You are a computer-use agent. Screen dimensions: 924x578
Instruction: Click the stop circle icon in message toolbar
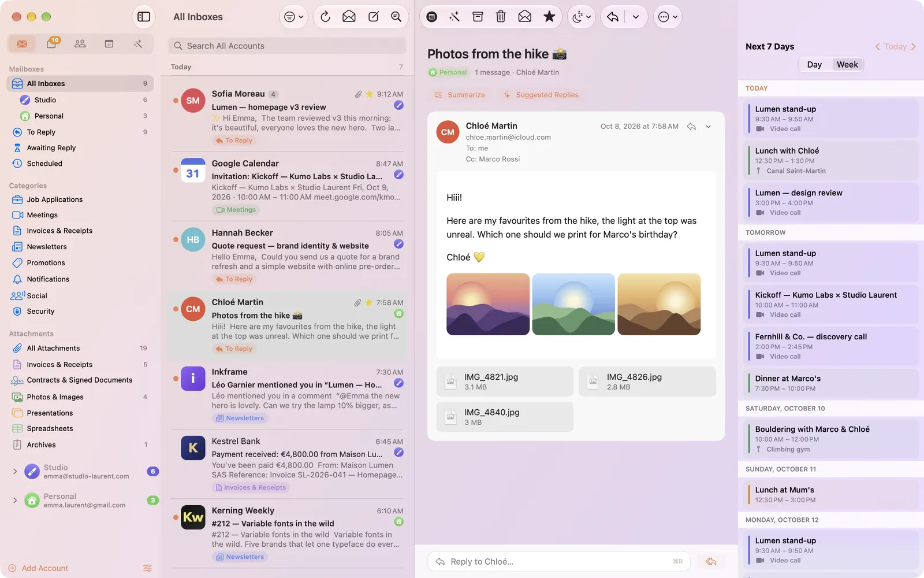(x=431, y=17)
